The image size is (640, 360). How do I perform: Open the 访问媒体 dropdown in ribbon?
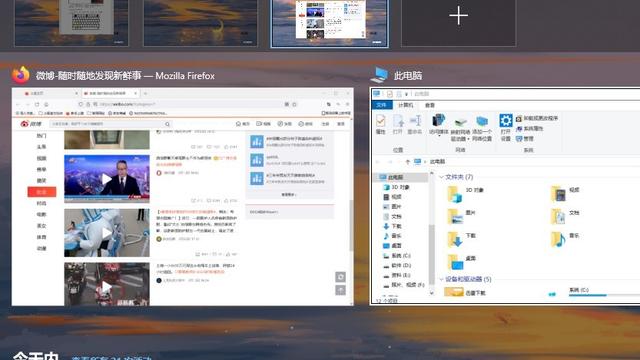click(439, 125)
